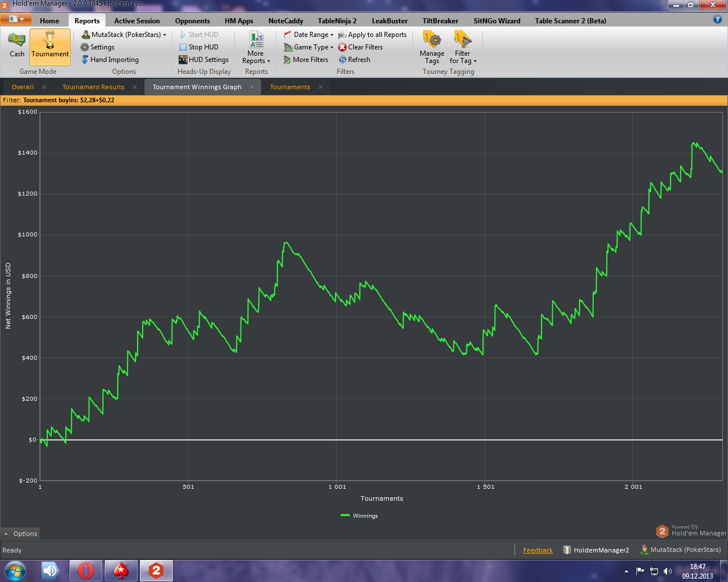Switch to Active Session ribbon tab

(137, 21)
